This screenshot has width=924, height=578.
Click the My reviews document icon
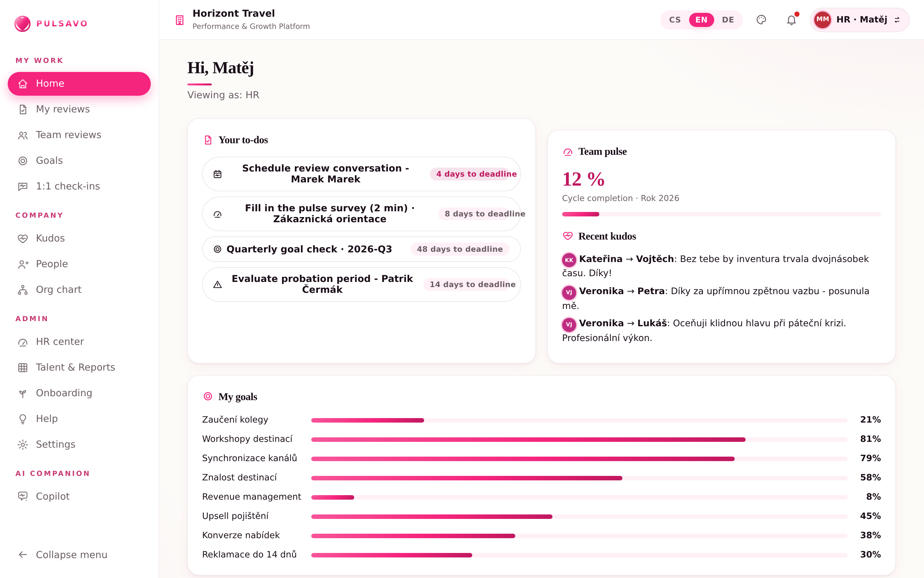coord(23,109)
